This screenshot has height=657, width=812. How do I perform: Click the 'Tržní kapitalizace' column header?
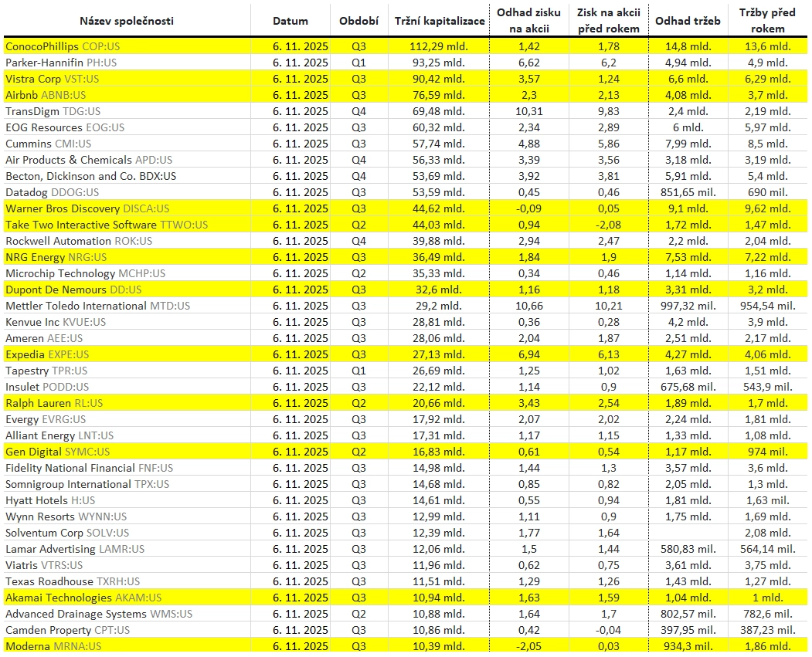click(x=439, y=21)
